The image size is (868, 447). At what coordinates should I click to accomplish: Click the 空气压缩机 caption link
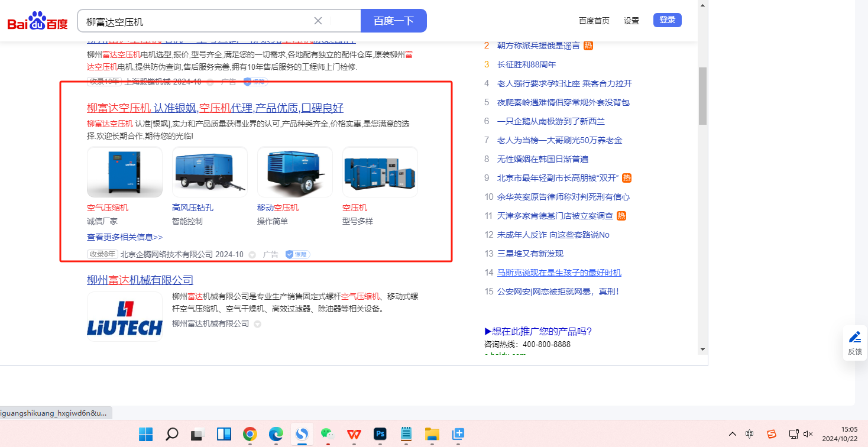click(108, 208)
